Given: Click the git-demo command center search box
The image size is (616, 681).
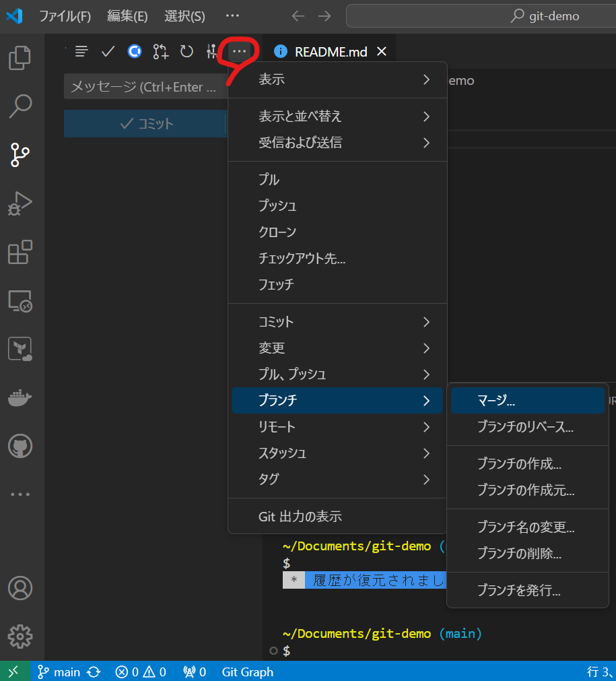Looking at the screenshot, I should click(481, 16).
